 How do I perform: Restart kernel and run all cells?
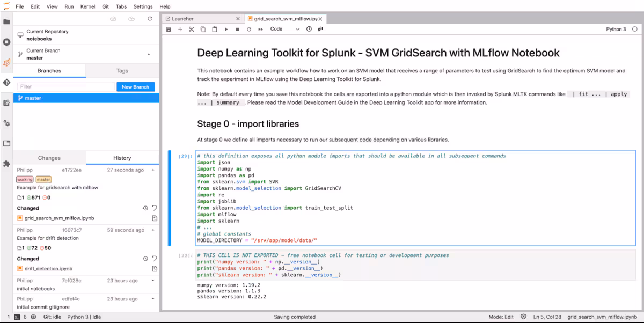(260, 30)
